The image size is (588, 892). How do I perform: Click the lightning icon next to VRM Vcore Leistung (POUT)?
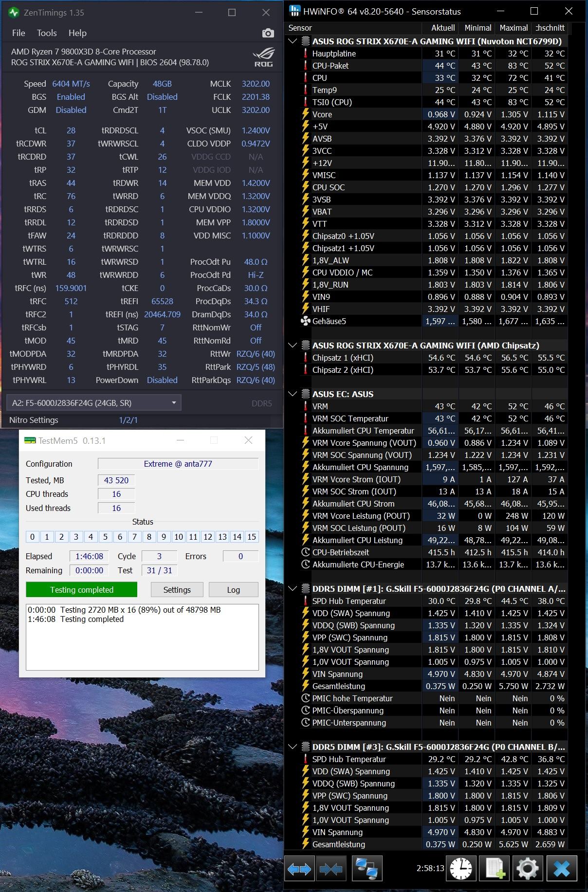click(306, 516)
